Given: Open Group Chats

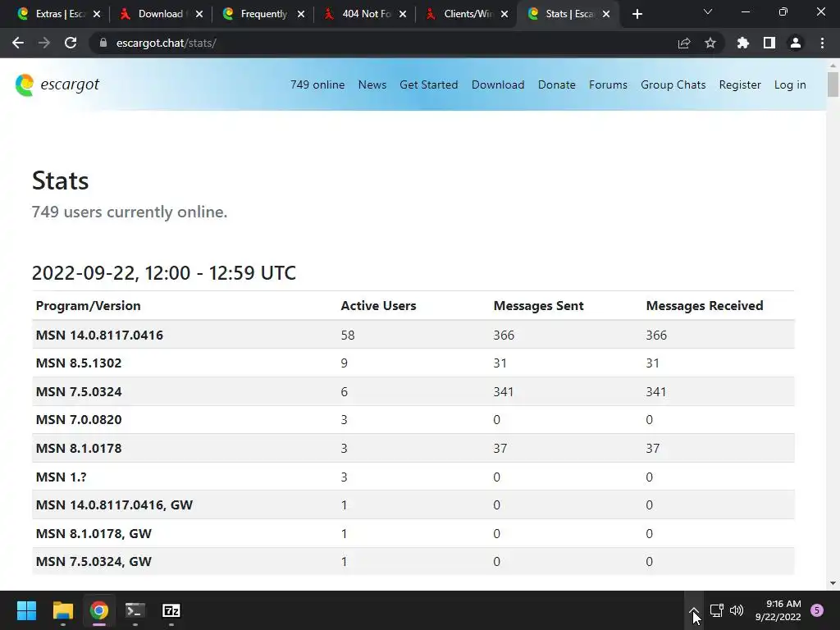Looking at the screenshot, I should (673, 84).
